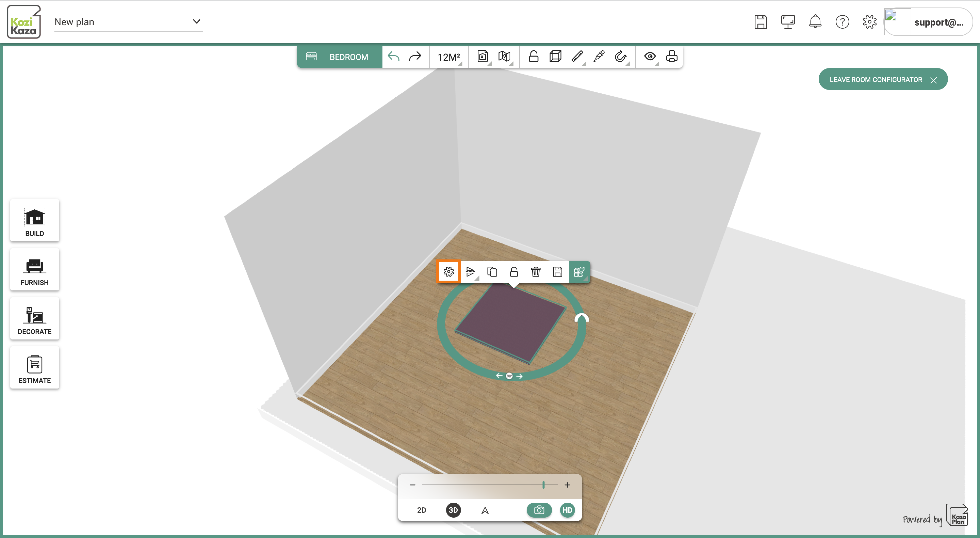
Task: Switch to 2D view
Action: click(422, 510)
